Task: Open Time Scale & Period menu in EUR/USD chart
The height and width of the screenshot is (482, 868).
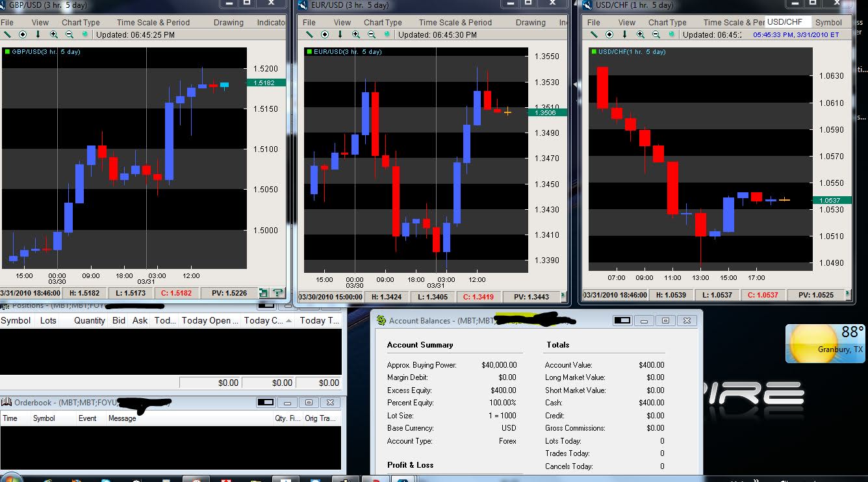Action: click(455, 22)
